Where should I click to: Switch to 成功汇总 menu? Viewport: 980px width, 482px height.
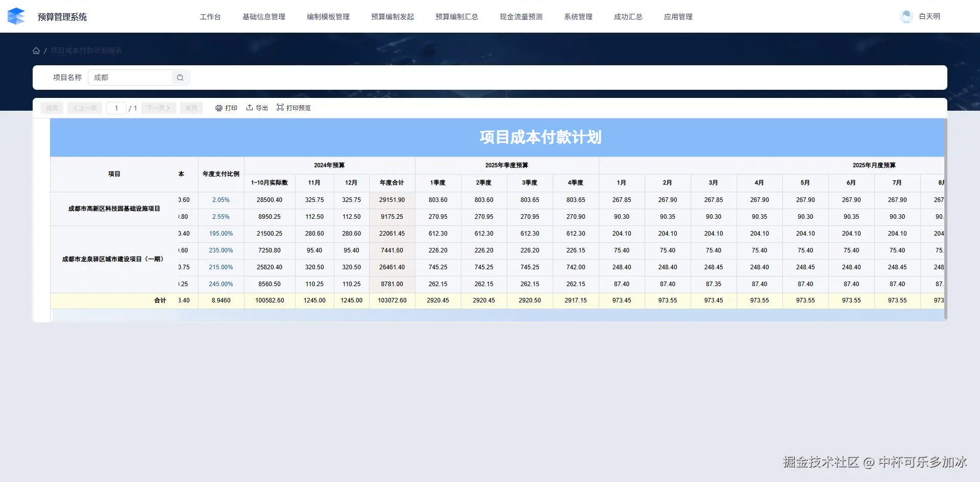pyautogui.click(x=628, y=17)
